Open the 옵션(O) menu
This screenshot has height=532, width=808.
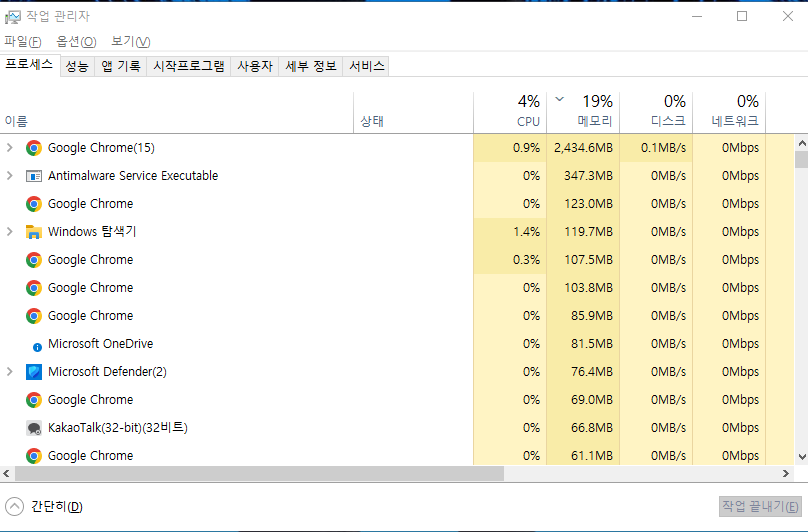click(76, 41)
